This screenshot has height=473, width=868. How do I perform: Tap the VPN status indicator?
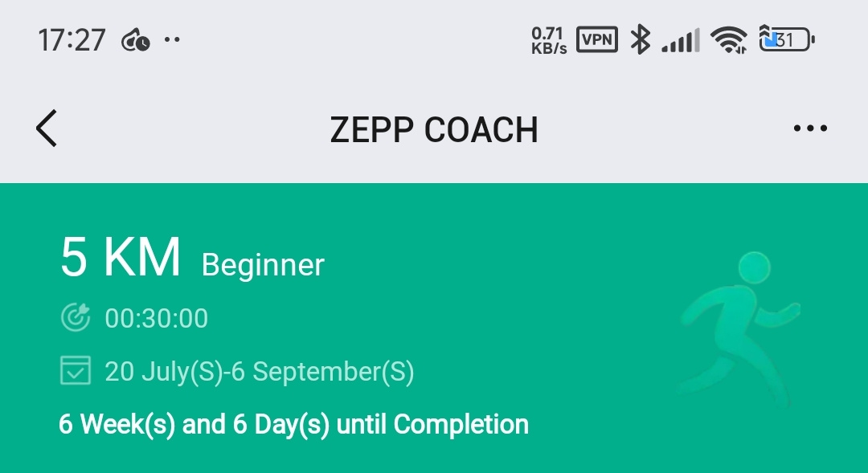pyautogui.click(x=596, y=39)
